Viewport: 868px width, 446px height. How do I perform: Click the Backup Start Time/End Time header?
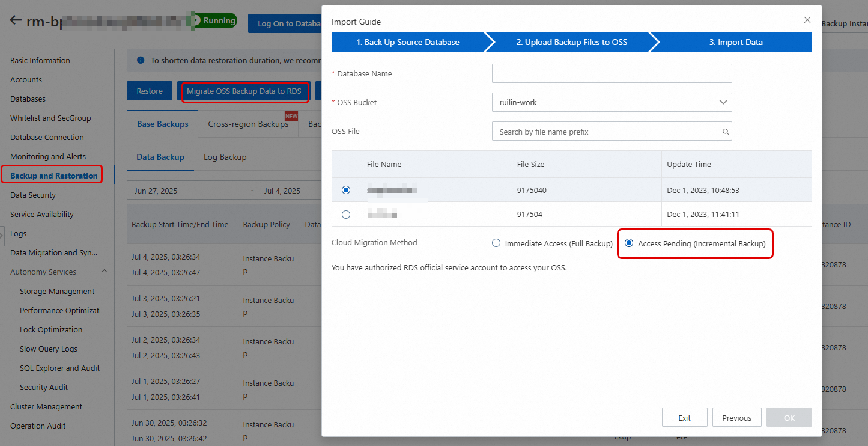coord(180,224)
